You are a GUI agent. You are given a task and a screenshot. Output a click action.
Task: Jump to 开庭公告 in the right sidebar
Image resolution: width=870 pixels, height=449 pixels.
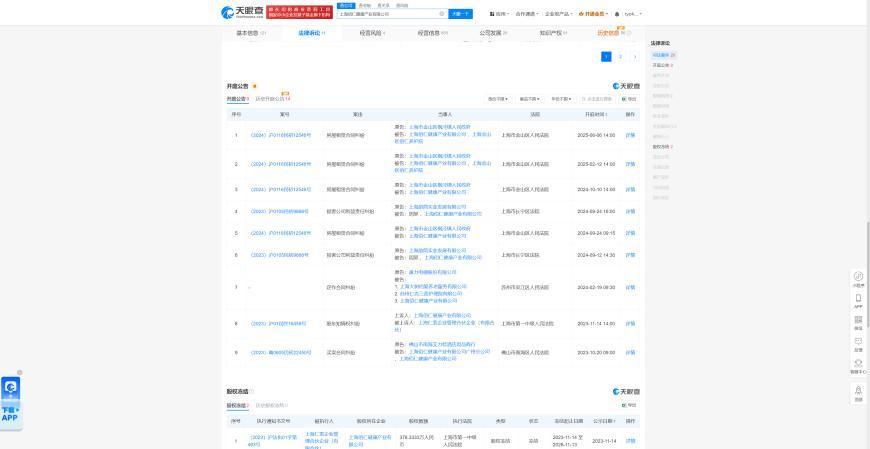tap(662, 65)
